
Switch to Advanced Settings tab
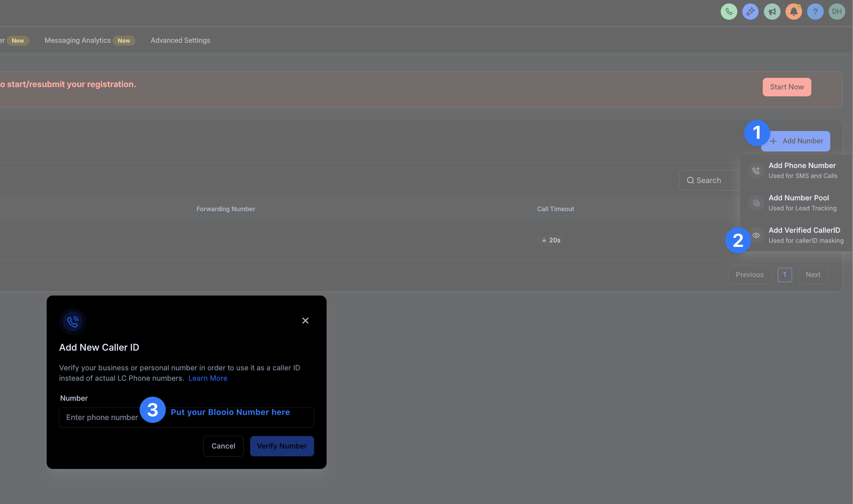coord(180,40)
